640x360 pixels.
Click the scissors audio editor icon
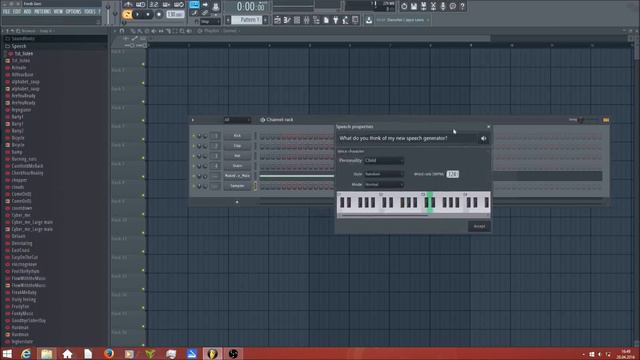(x=433, y=6)
